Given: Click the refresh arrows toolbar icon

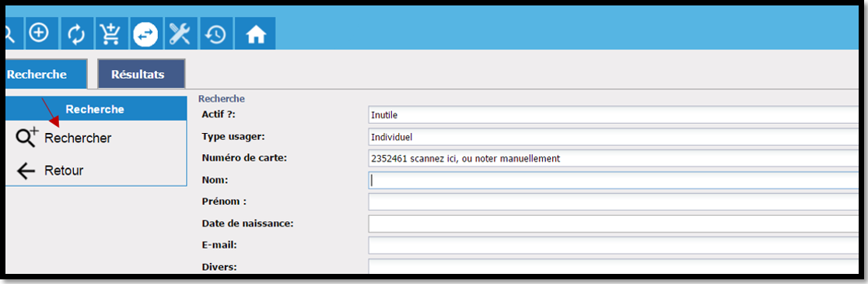Looking at the screenshot, I should click(76, 33).
